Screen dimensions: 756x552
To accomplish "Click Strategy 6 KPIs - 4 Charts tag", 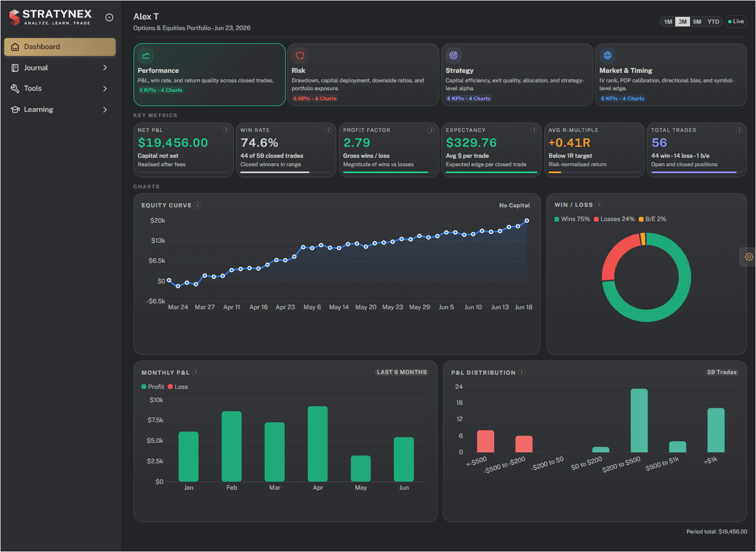I will pos(469,99).
